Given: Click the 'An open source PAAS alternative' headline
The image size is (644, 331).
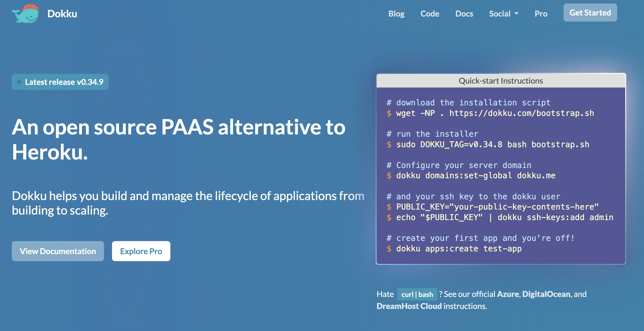Looking at the screenshot, I should (x=179, y=139).
